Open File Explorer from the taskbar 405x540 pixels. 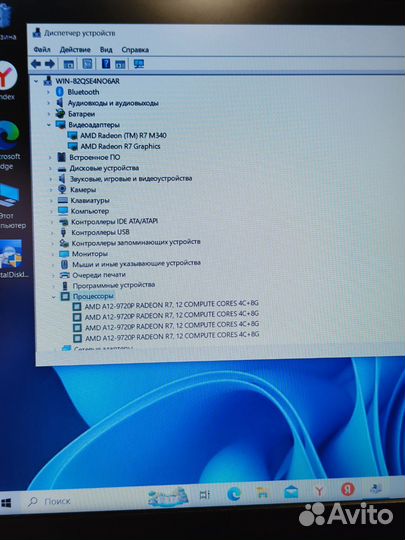262,493
